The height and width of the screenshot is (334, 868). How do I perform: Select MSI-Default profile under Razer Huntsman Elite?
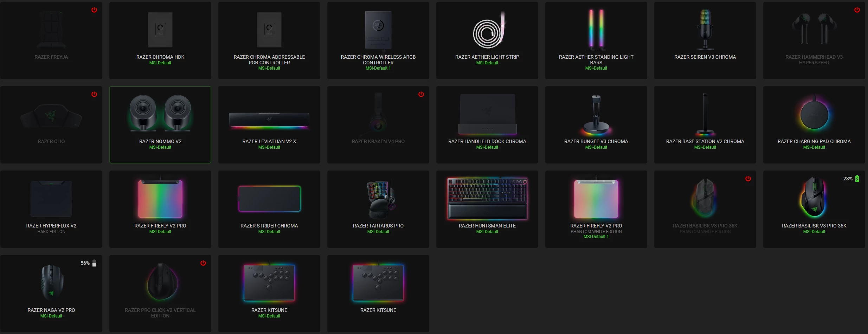click(x=487, y=232)
